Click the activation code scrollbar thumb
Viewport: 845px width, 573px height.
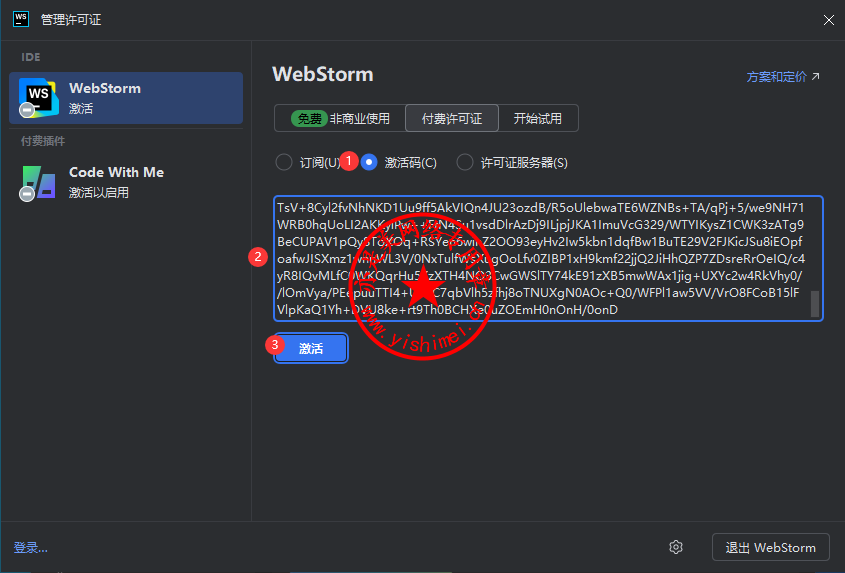815,304
